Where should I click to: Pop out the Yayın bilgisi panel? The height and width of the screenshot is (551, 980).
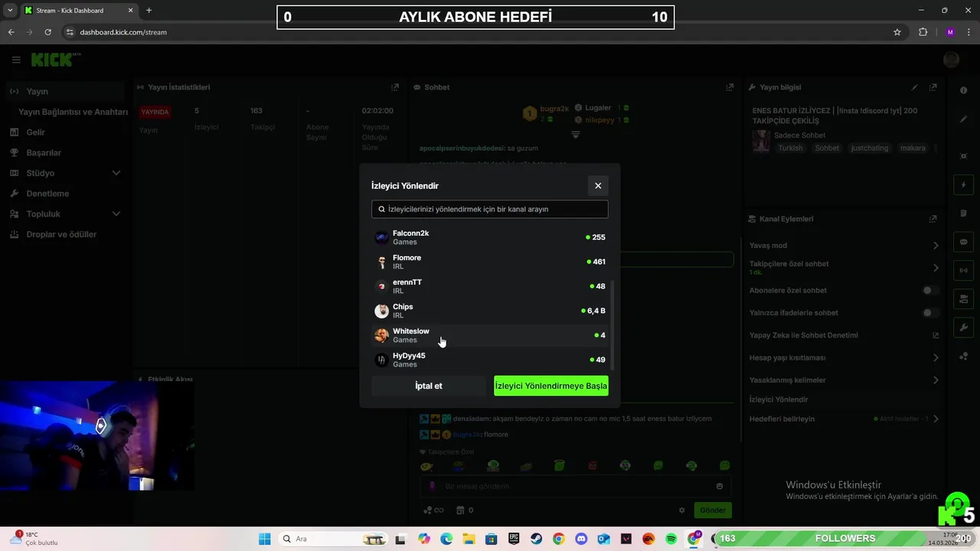[933, 87]
